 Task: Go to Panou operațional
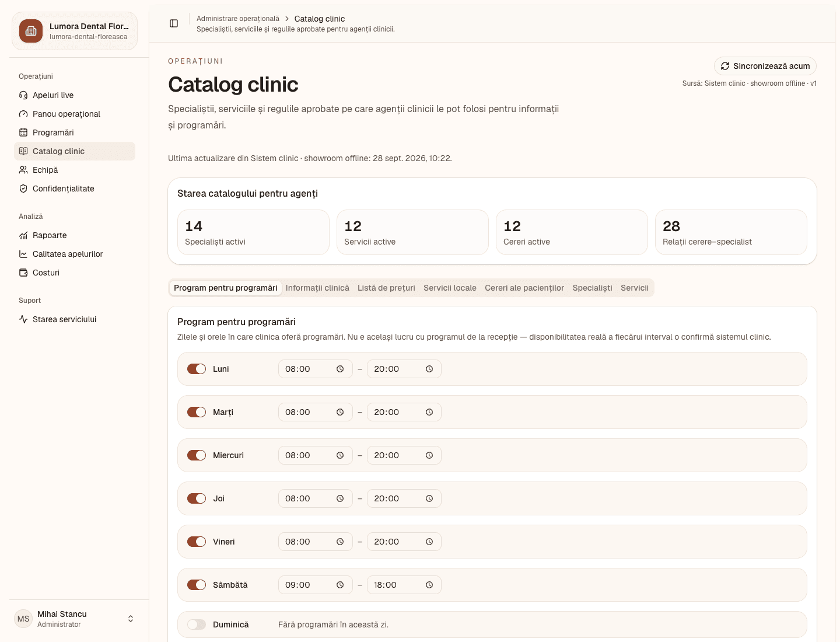(75, 114)
